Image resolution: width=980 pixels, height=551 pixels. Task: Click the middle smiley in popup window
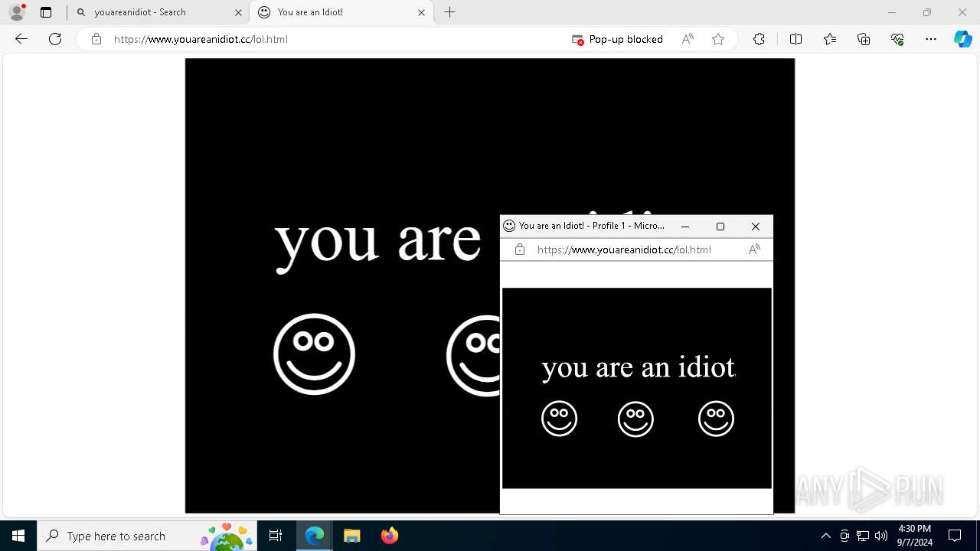(x=635, y=419)
